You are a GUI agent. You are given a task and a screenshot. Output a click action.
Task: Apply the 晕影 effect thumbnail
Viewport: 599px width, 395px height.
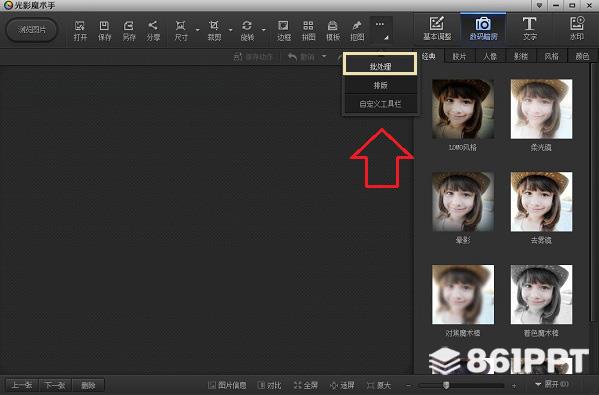coord(463,202)
